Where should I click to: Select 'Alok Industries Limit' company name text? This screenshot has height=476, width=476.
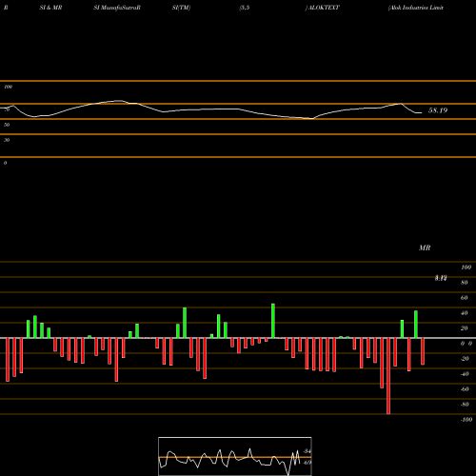pos(416,8)
